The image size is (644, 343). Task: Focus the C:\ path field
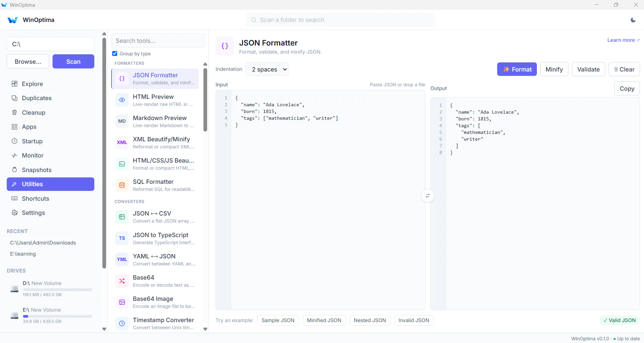coord(51,44)
